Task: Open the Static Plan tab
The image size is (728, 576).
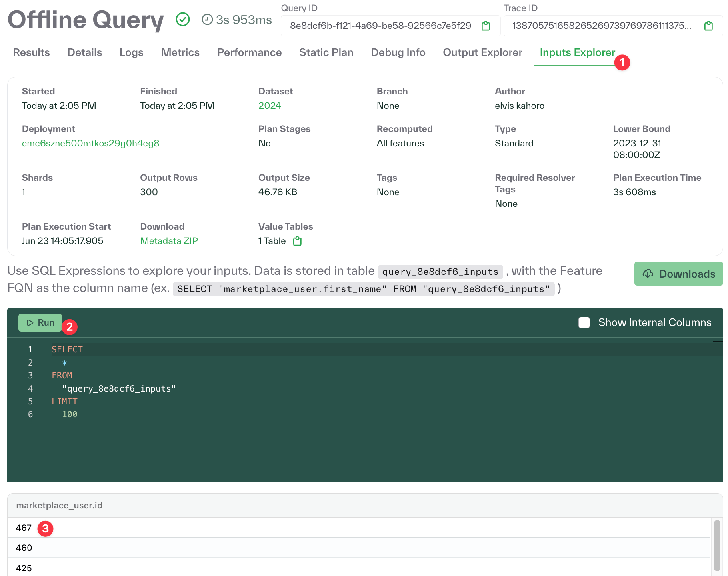Action: tap(326, 52)
